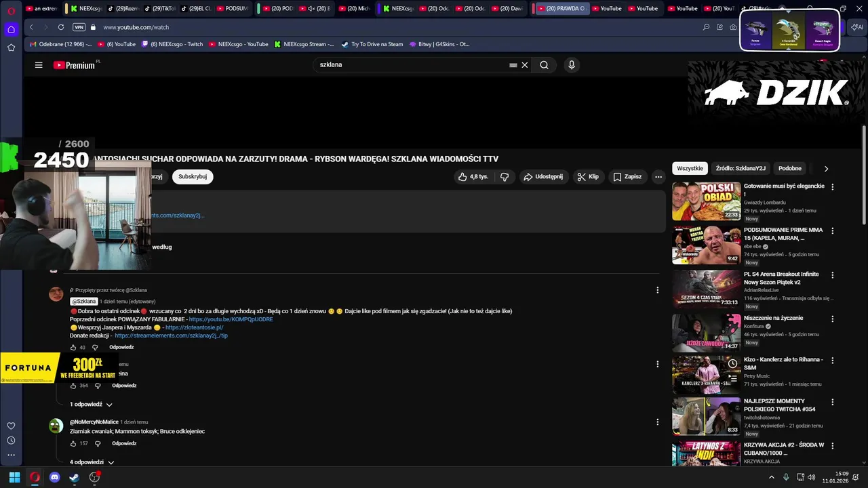
Task: Select the 'Podobne' filter chip
Action: pyautogui.click(x=790, y=168)
